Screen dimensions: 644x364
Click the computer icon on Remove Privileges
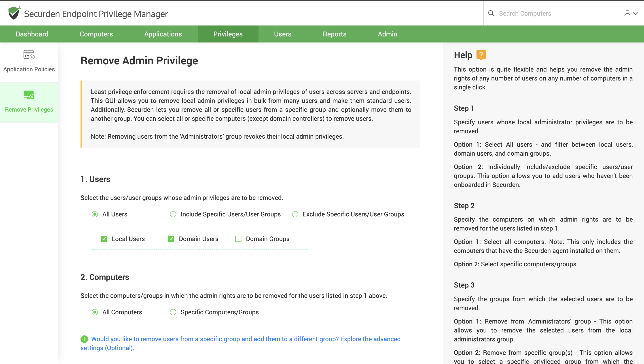29,95
